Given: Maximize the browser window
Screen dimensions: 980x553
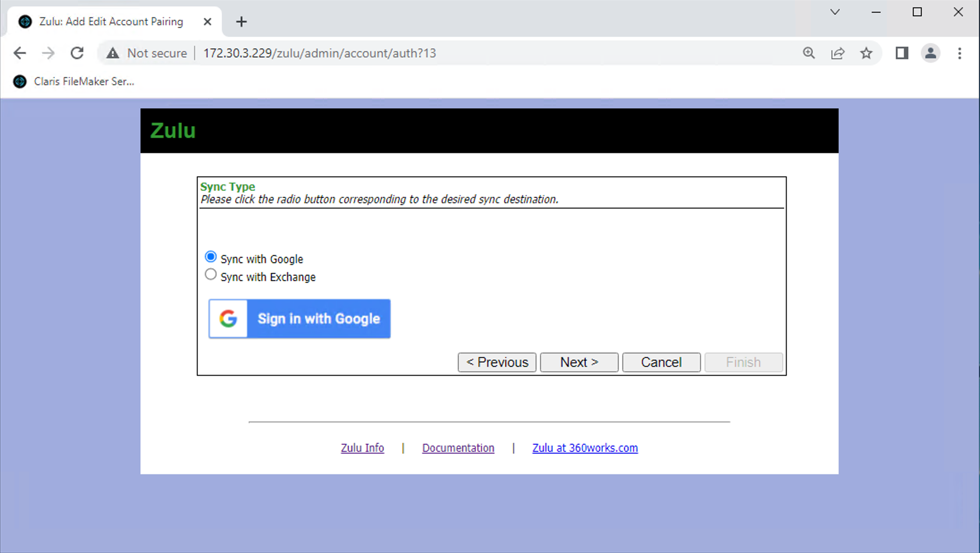Looking at the screenshot, I should (917, 12).
